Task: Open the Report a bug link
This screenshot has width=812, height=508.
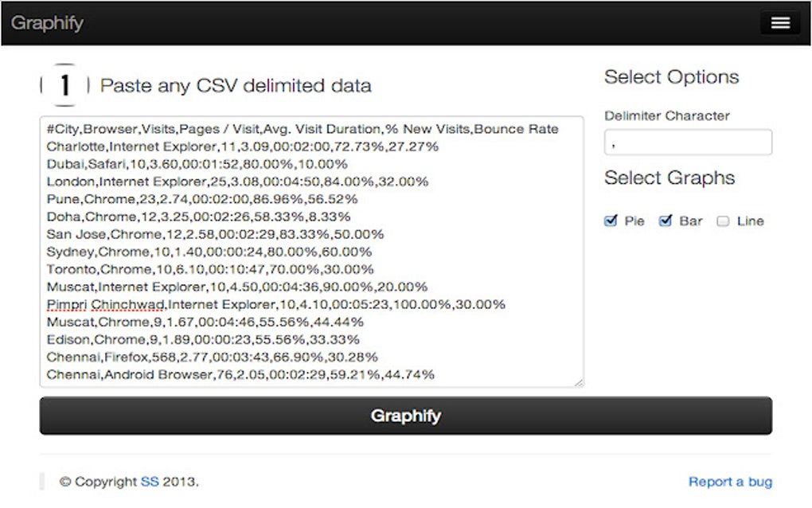Action: pos(730,482)
